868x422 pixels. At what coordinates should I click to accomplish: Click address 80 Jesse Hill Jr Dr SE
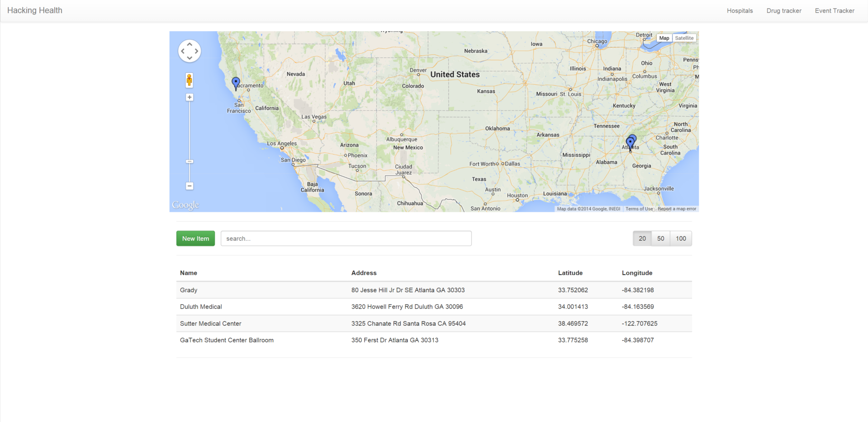408,290
